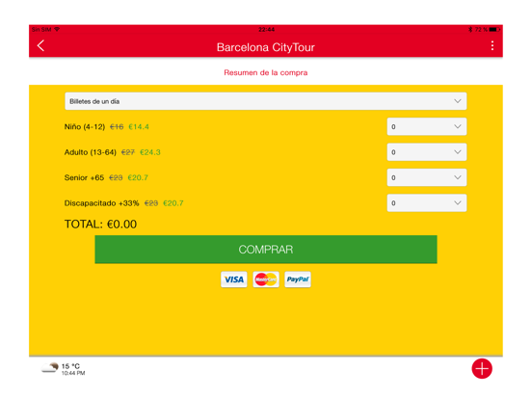Tap the weather cloud icon
This screenshot has height=399, width=532.
point(50,367)
